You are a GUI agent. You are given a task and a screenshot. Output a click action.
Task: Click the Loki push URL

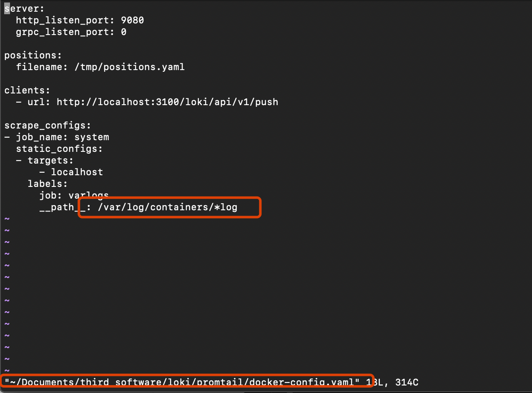(167, 102)
